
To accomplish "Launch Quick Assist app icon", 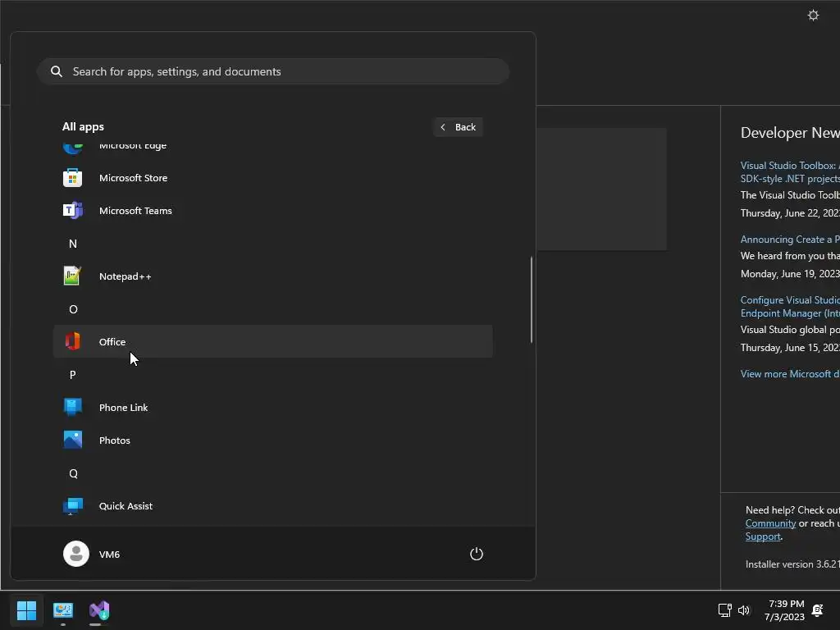I will [72, 505].
